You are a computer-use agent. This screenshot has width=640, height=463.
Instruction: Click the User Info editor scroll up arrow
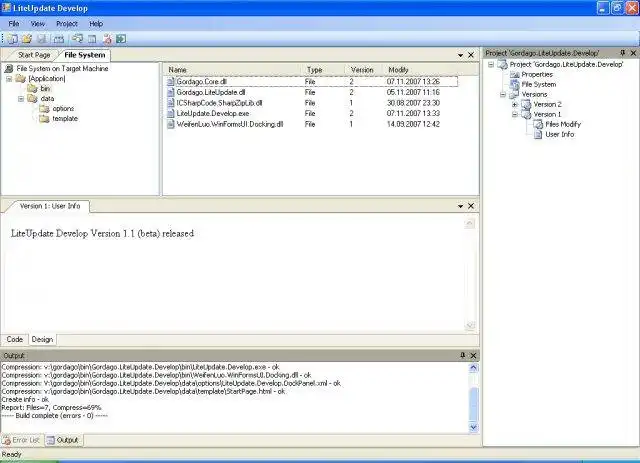pyautogui.click(x=470, y=223)
